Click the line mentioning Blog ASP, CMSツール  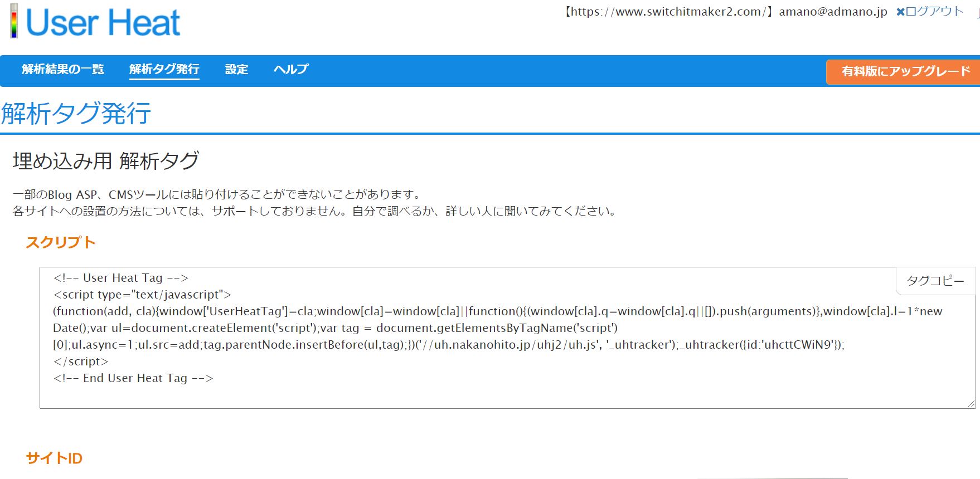click(217, 194)
